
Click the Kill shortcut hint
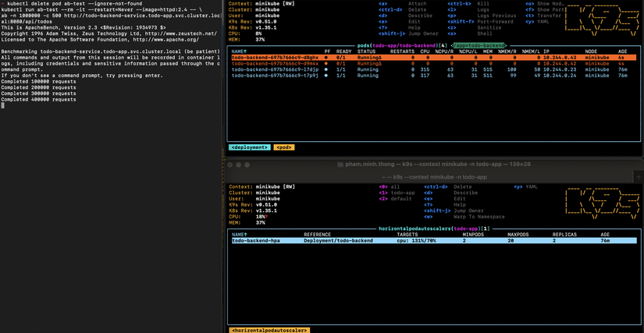tap(483, 4)
